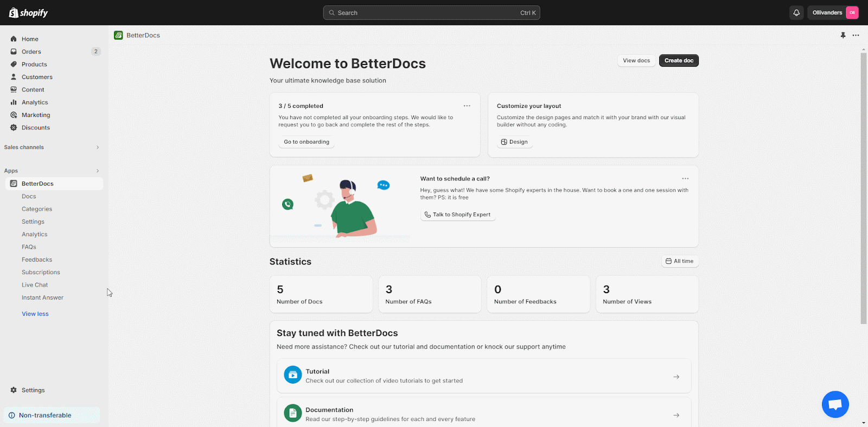868x427 pixels.
Task: Open the app header more options menu
Action: point(856,35)
